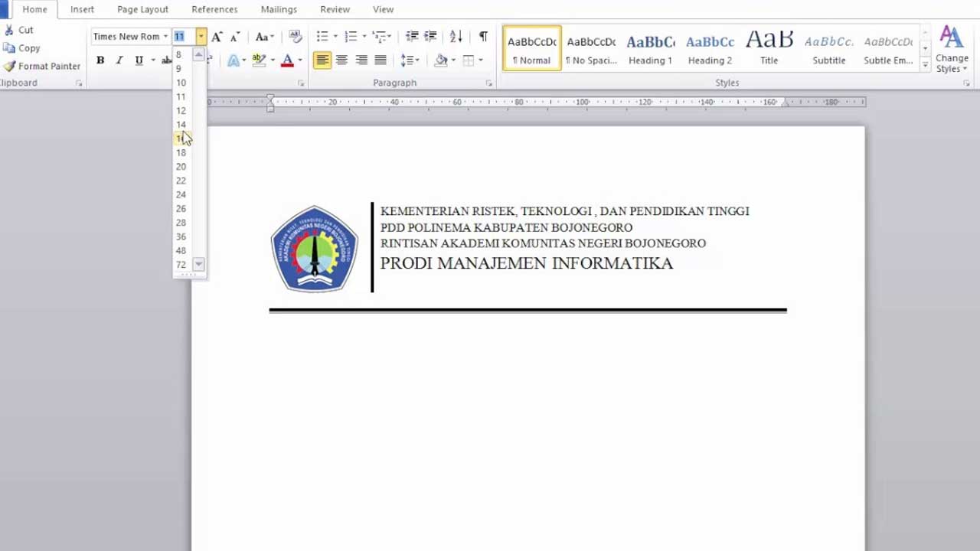Open the References tab
This screenshot has width=980, height=551.
214,9
